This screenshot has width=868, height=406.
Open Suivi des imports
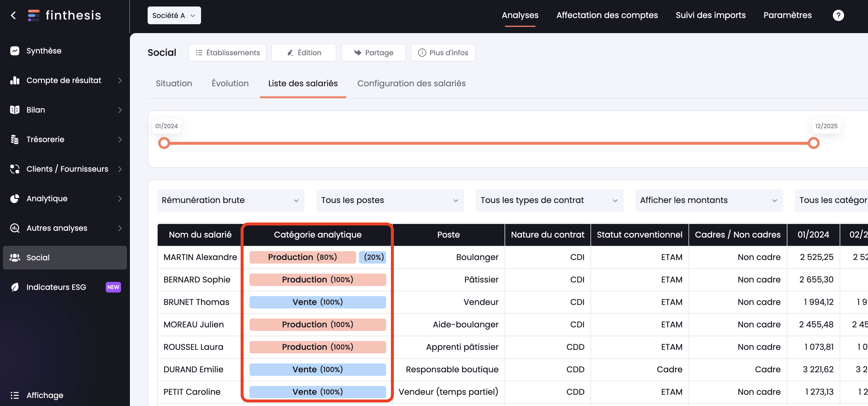coord(711,15)
